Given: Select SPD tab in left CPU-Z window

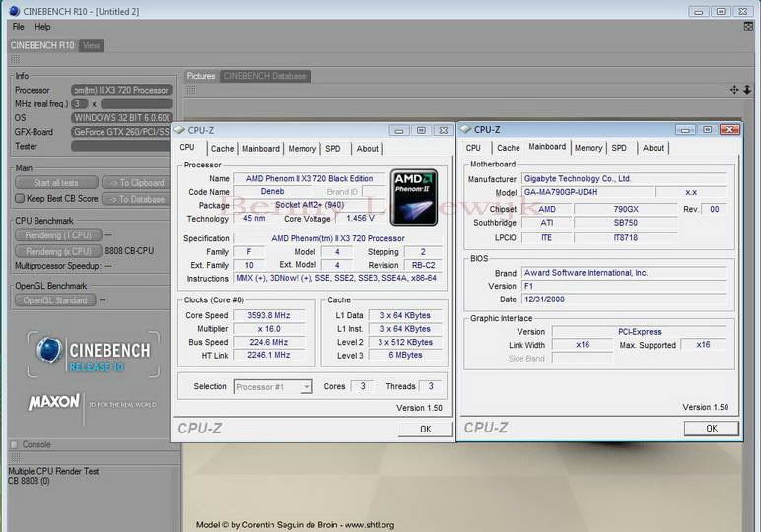Looking at the screenshot, I should [x=333, y=149].
